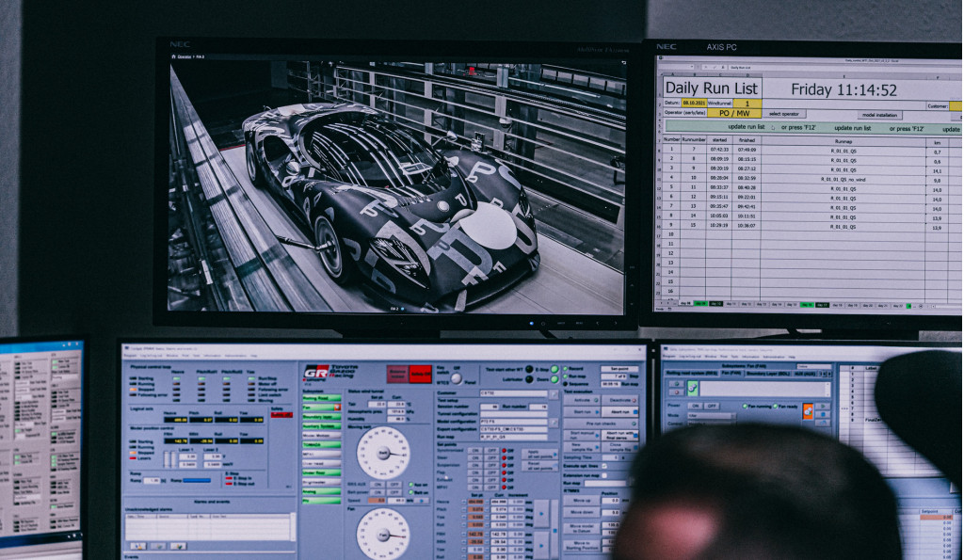
Task: Turn Steer set point ON
Action: click(x=475, y=458)
